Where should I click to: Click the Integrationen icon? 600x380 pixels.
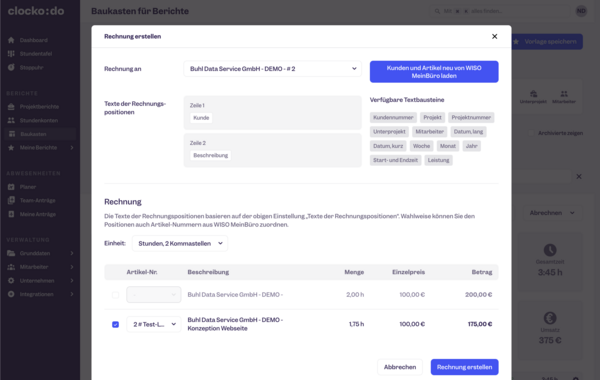click(11, 294)
